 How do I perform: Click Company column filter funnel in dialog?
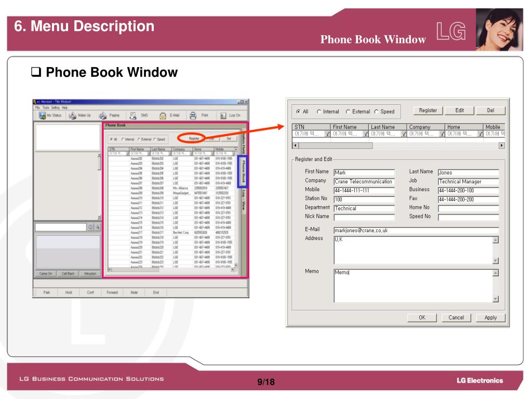(x=442, y=134)
